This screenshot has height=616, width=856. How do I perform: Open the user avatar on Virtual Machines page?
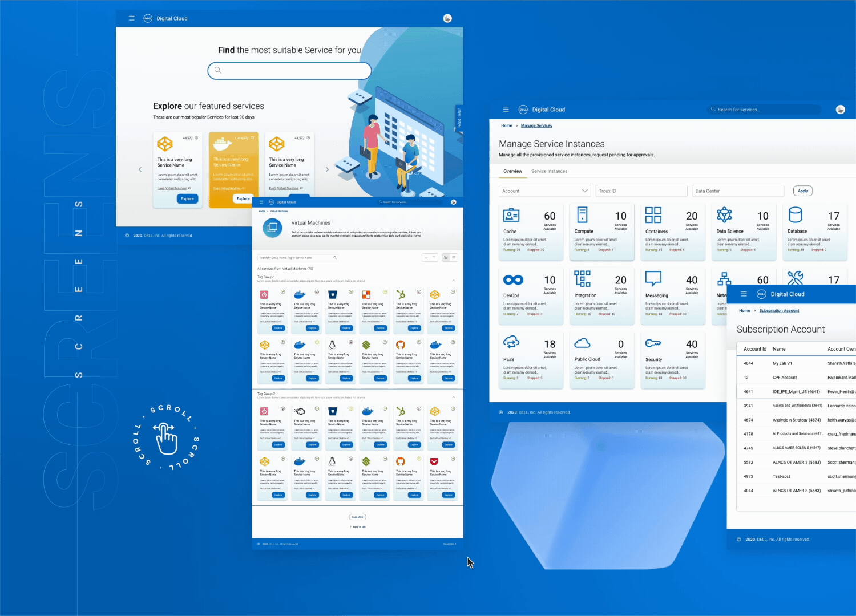pyautogui.click(x=454, y=202)
